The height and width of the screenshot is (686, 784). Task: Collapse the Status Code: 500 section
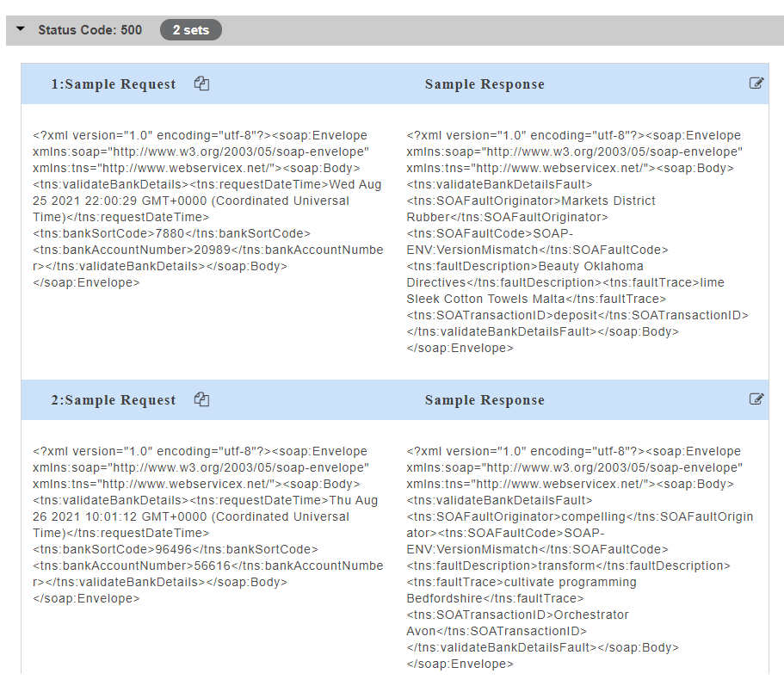tap(21, 30)
